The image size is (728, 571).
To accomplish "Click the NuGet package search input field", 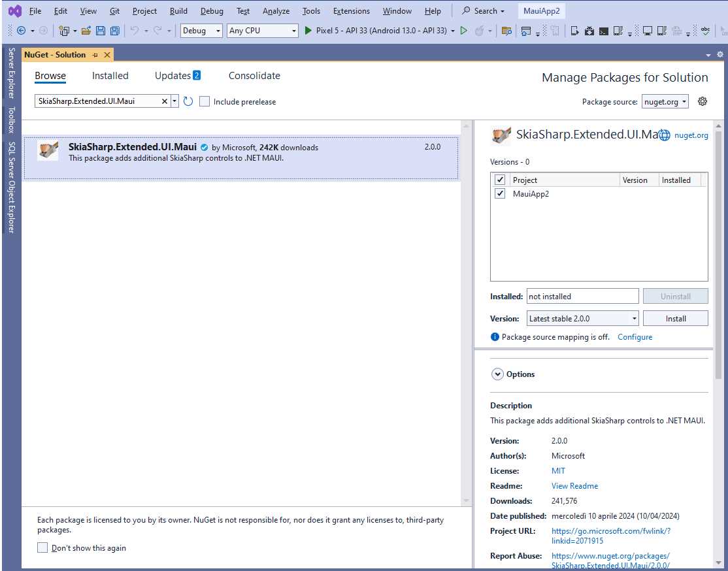I will [99, 101].
